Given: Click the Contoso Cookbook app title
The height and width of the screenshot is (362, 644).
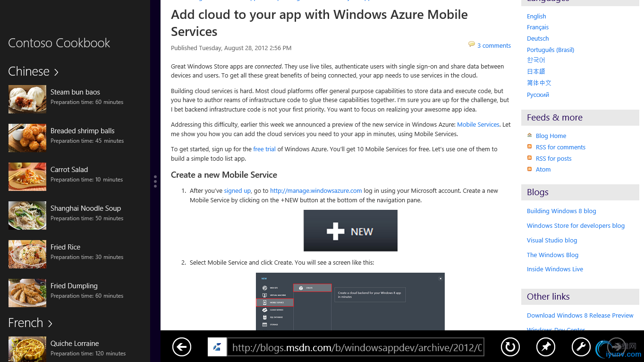Looking at the screenshot, I should tap(59, 43).
